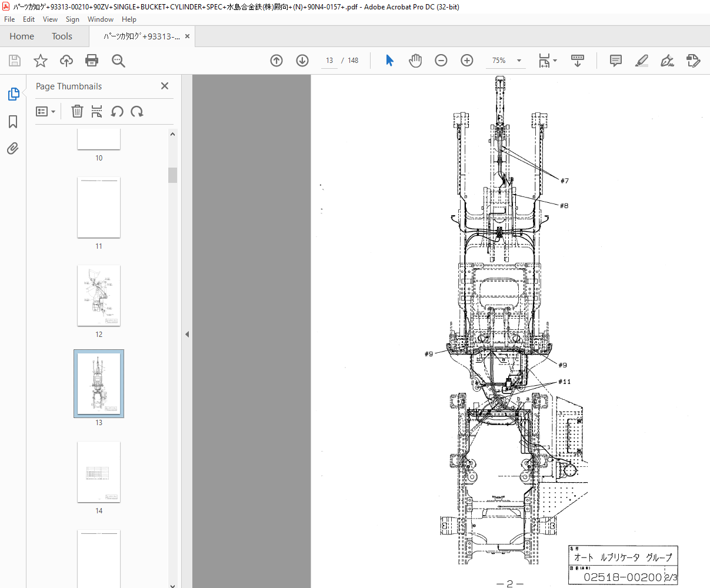Click thumbnail scrollbar down arrow
The height and width of the screenshot is (588, 710).
coord(172,585)
